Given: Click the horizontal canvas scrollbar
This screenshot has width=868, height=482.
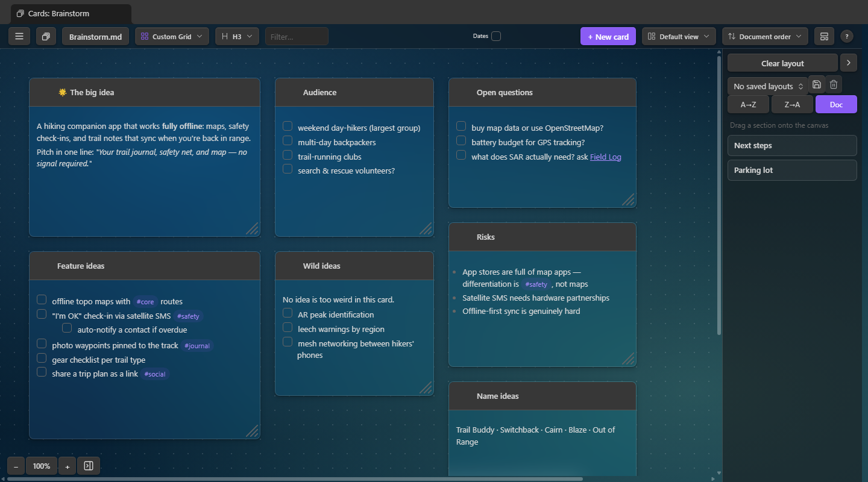Looking at the screenshot, I should pyautogui.click(x=295, y=479).
